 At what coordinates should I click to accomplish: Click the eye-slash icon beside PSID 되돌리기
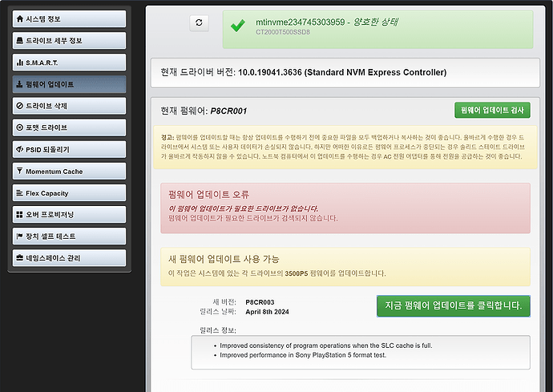[x=20, y=149]
